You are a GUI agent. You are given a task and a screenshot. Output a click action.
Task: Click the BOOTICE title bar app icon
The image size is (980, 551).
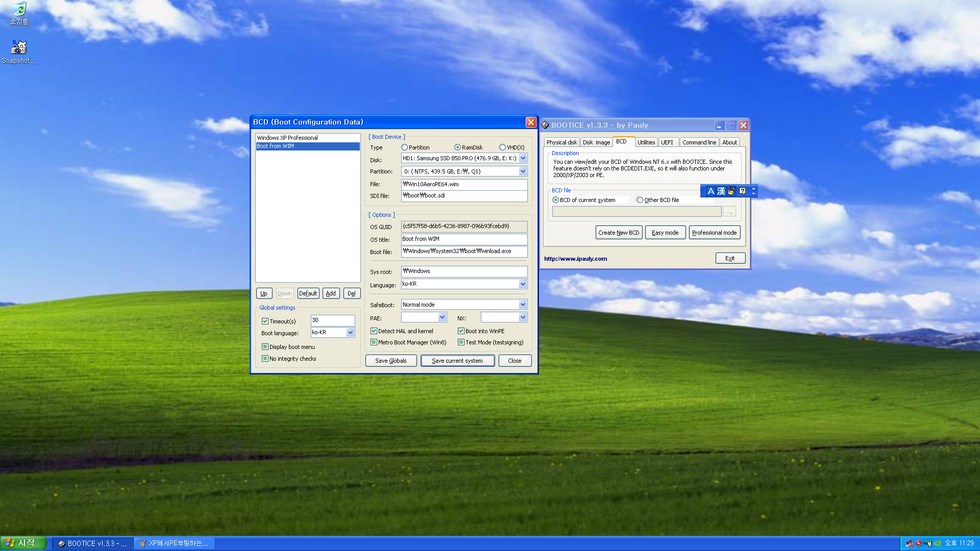click(545, 125)
